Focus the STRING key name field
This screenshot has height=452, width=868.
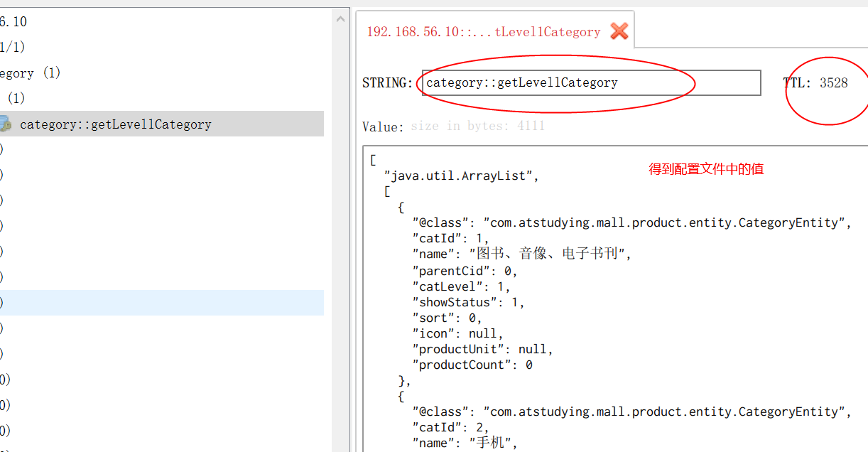(590, 82)
